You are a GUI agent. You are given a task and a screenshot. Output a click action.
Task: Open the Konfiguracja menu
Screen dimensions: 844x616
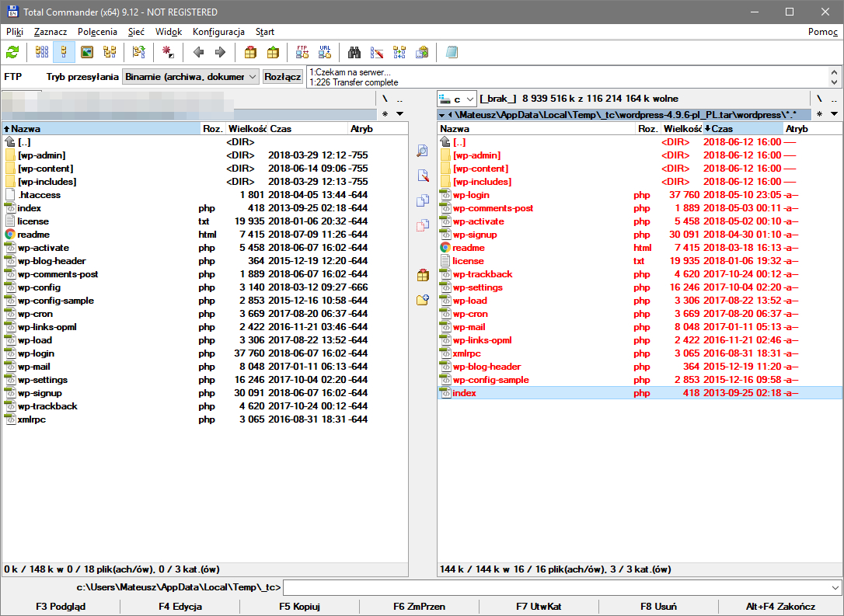[218, 32]
